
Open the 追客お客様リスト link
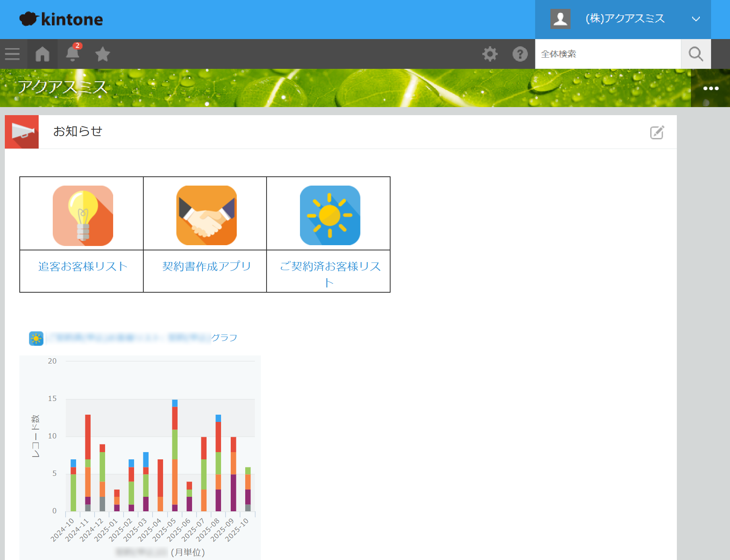click(x=83, y=267)
